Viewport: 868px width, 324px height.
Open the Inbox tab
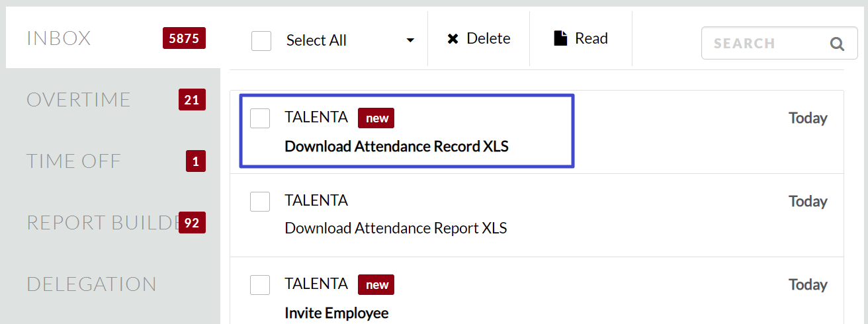point(59,38)
